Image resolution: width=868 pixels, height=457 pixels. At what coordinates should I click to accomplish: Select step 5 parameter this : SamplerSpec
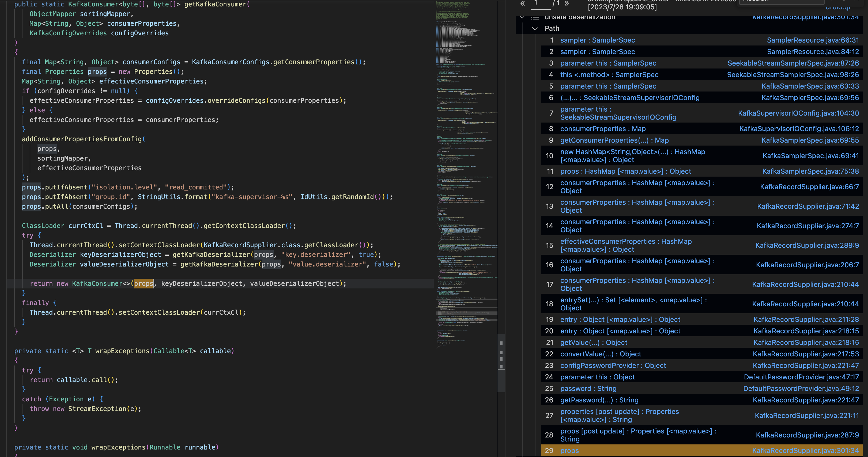point(608,86)
